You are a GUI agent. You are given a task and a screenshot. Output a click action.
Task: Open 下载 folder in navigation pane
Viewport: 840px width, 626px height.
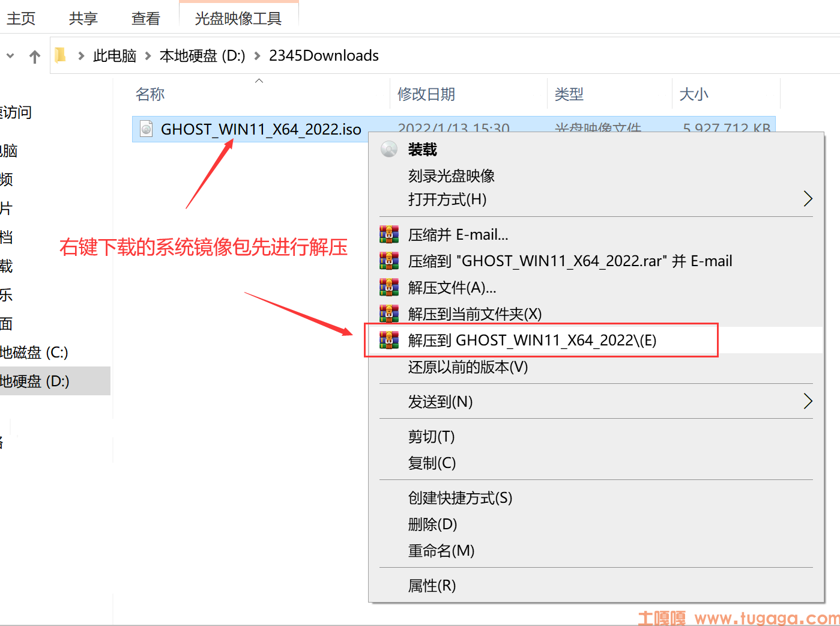point(7,266)
